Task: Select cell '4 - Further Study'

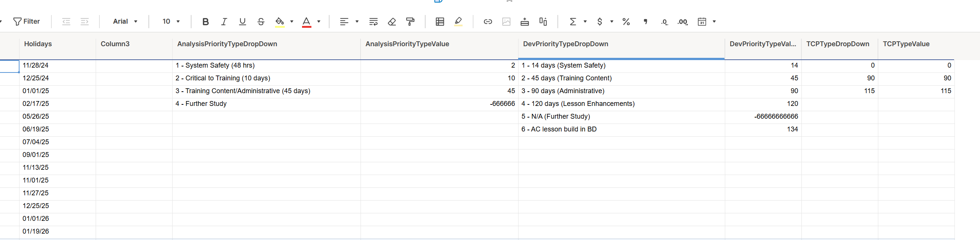Action: click(266, 104)
